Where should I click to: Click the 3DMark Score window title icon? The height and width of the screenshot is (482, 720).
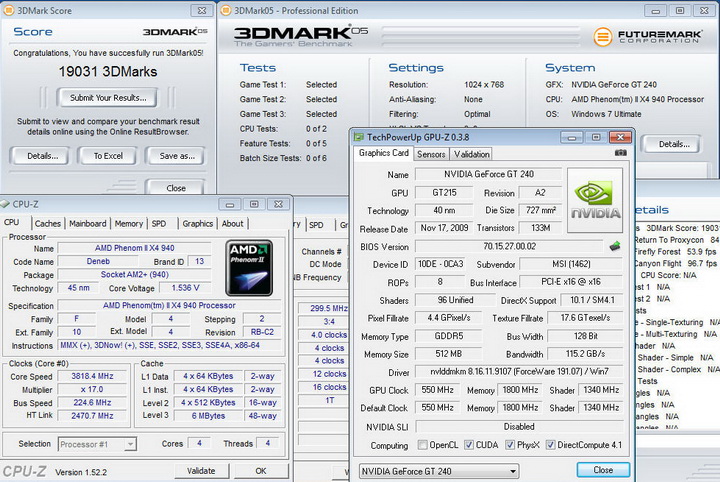(8, 10)
